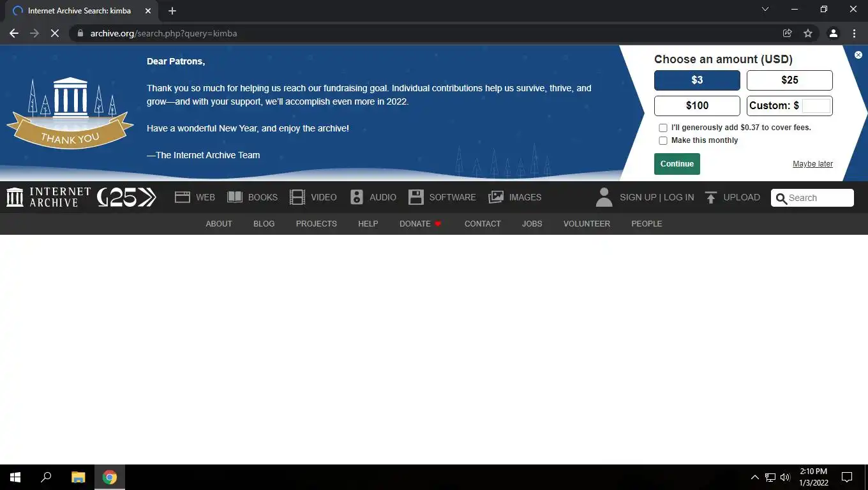Open the notification center

tap(847, 477)
